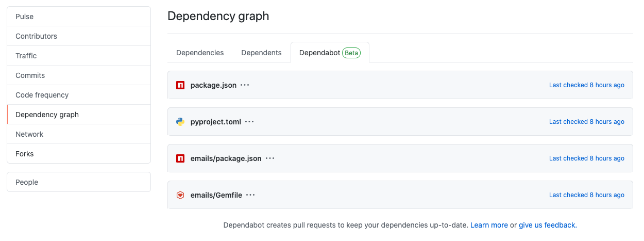This screenshot has width=644, height=241.
Task: Expand the ellipsis next to pyproject.toml
Action: (249, 122)
